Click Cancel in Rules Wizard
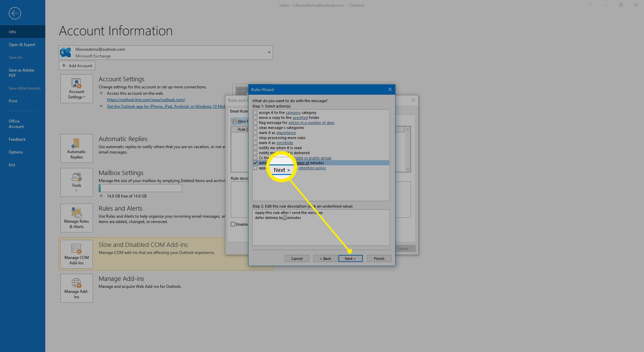Viewport: 644px width, 352px height. 297,259
